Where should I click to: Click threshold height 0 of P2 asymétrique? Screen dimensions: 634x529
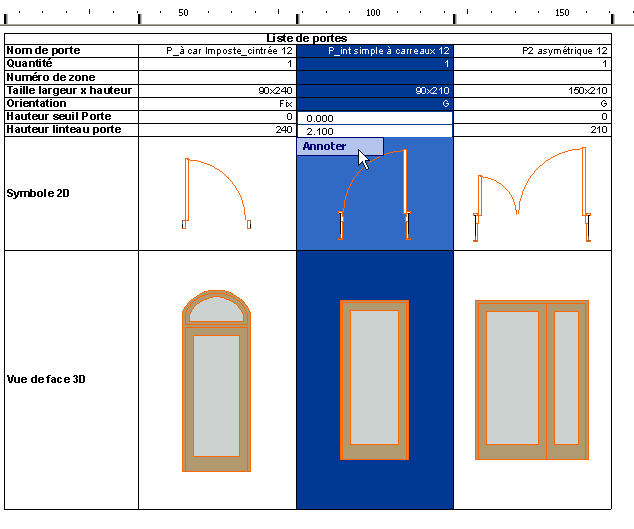(533, 116)
